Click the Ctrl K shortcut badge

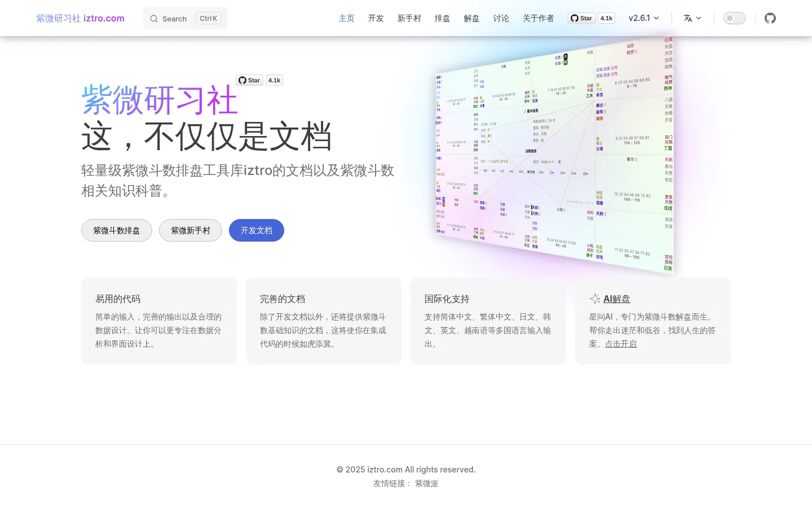point(208,18)
